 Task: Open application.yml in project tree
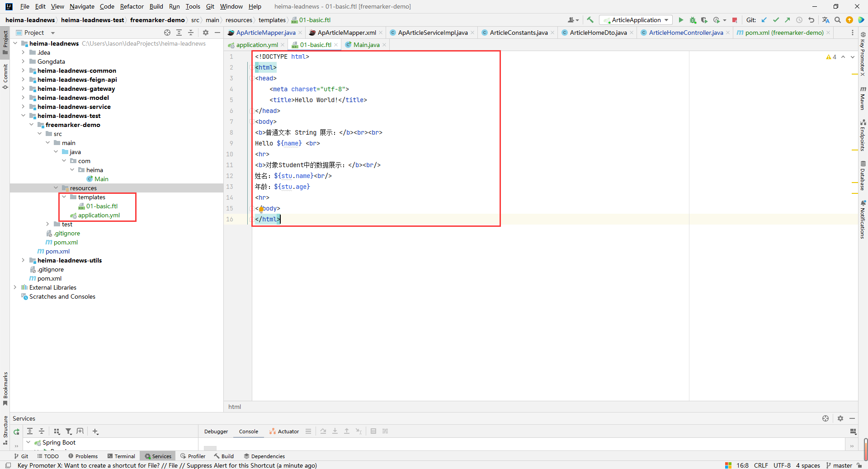pyautogui.click(x=99, y=215)
